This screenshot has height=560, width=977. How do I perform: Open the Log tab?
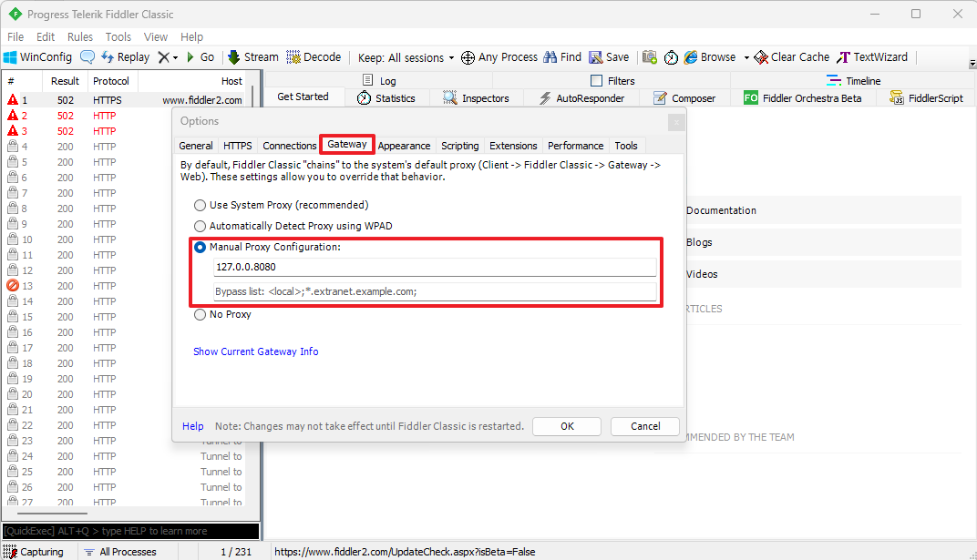click(379, 81)
